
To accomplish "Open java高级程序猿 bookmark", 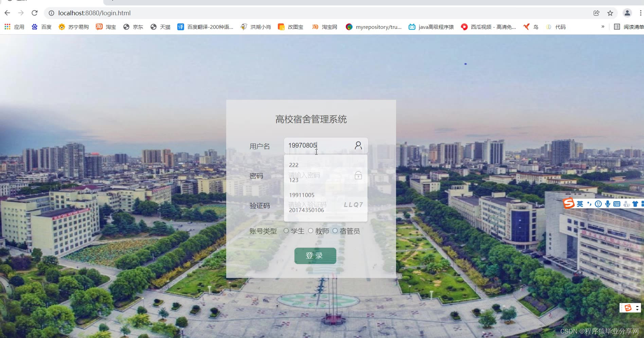I will click(431, 27).
